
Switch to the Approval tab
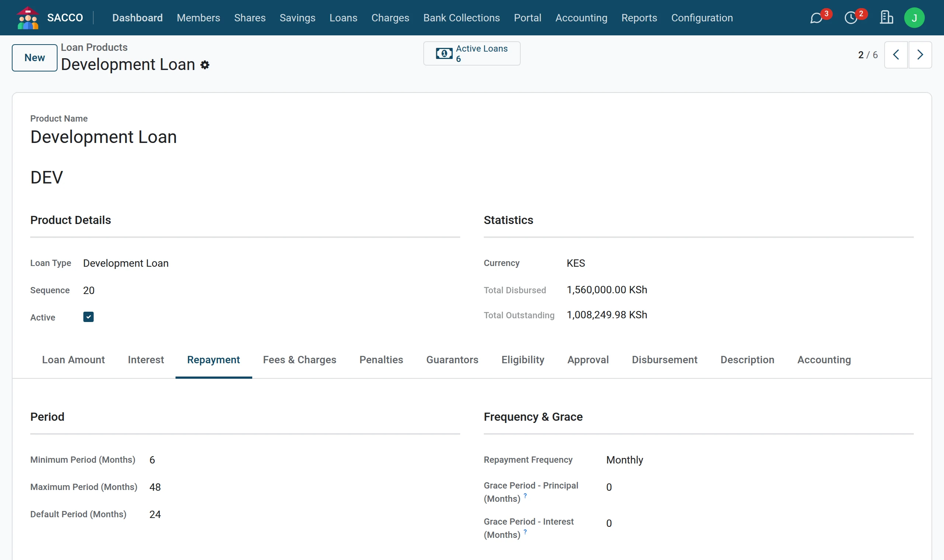pos(588,360)
